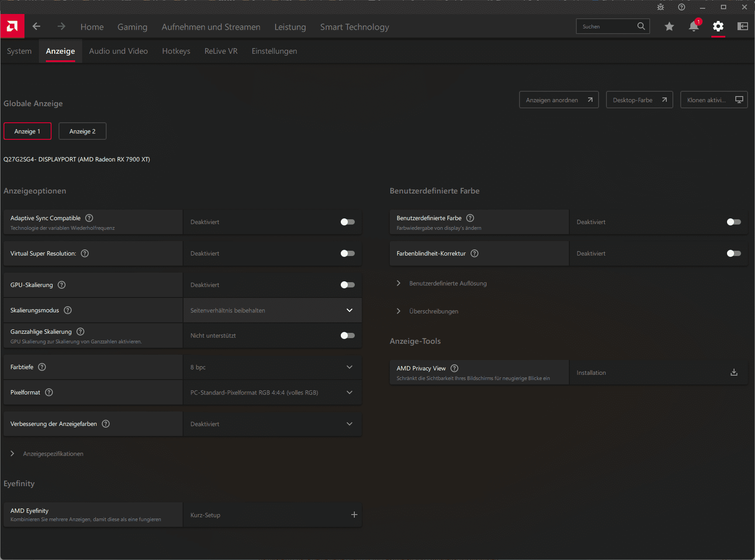Switch to the ReLive VR tab
Screen dimensions: 755x560
pyautogui.click(x=221, y=51)
